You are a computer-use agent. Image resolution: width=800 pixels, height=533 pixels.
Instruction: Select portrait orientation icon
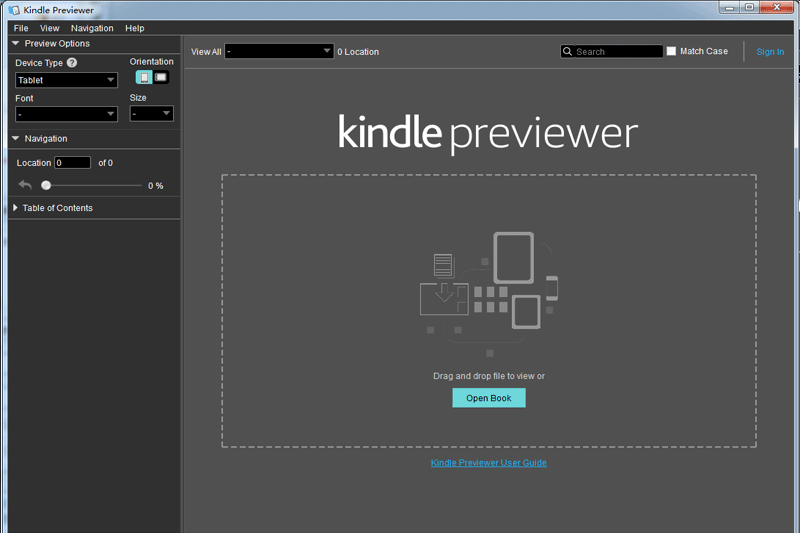coord(144,78)
